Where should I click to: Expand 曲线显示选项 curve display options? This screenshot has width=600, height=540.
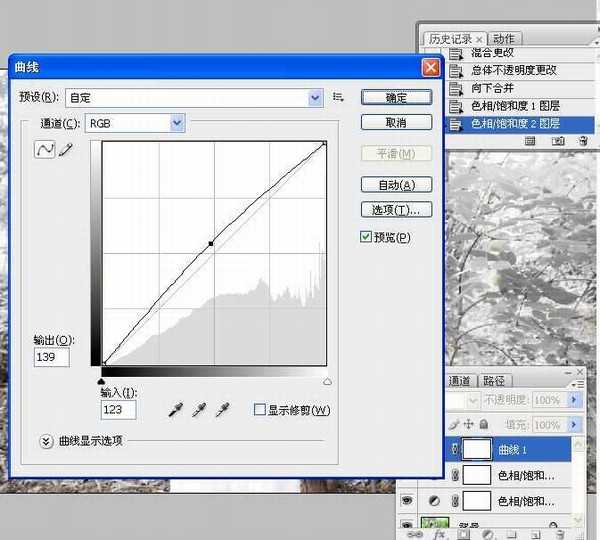(x=46, y=440)
